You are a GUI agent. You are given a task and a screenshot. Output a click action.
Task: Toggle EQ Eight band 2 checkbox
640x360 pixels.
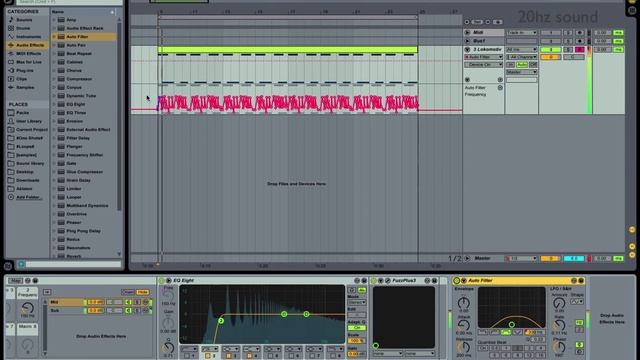pyautogui.click(x=208, y=356)
